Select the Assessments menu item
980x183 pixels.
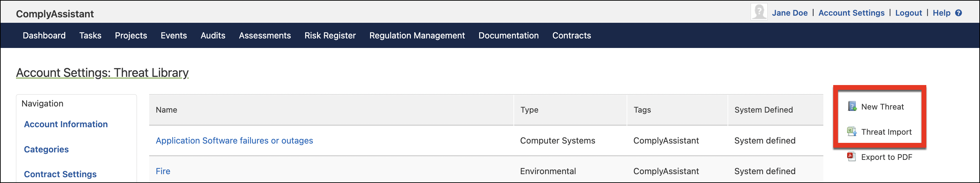[x=265, y=35]
